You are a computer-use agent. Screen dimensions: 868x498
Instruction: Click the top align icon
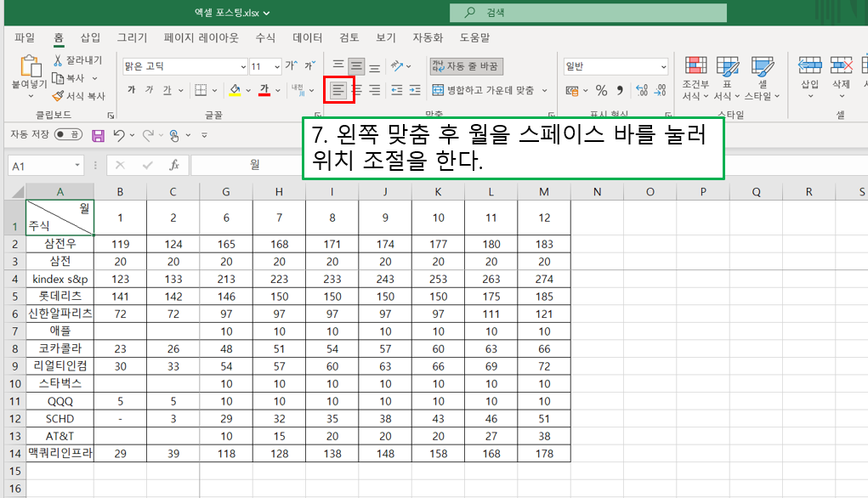click(x=338, y=65)
